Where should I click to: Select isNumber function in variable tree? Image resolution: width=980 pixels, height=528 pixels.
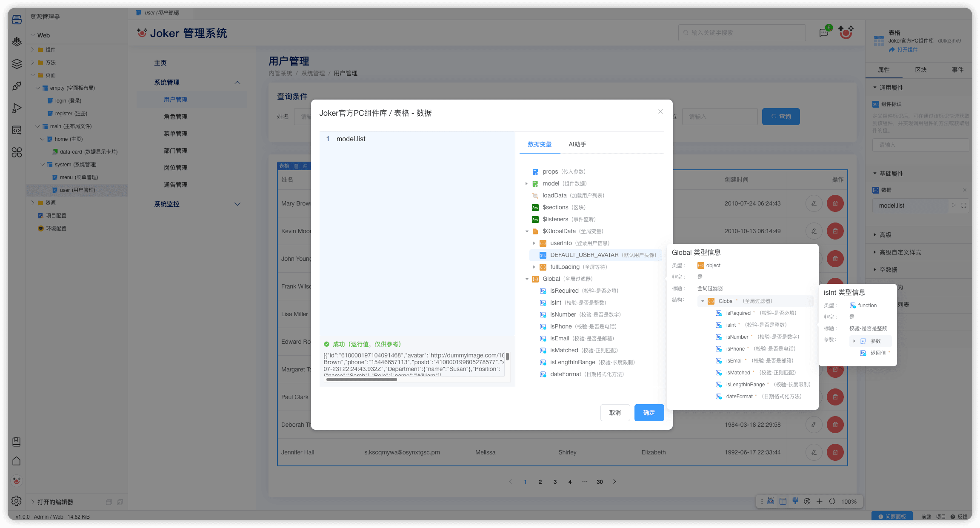(563, 315)
